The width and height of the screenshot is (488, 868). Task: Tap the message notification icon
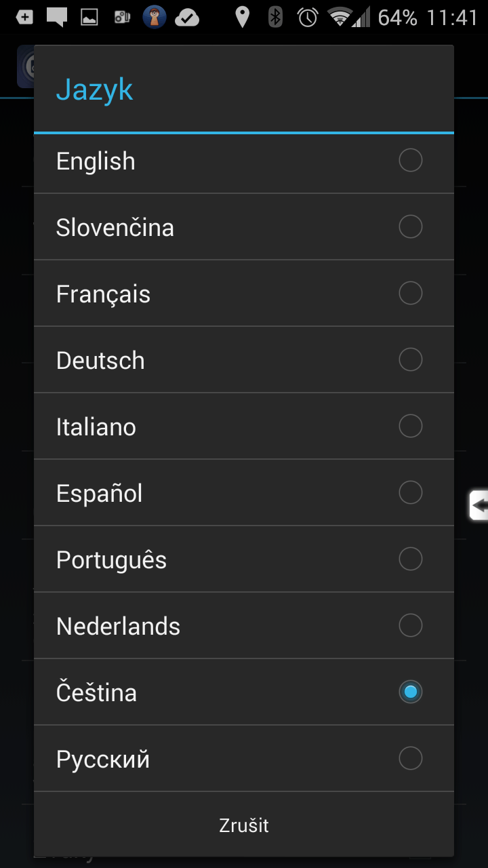(x=56, y=17)
